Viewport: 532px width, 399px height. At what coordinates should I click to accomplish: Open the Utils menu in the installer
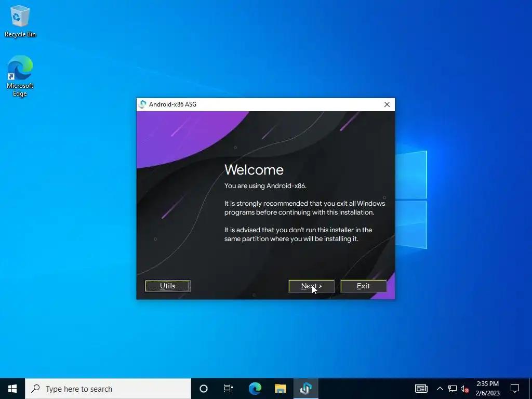tap(168, 286)
